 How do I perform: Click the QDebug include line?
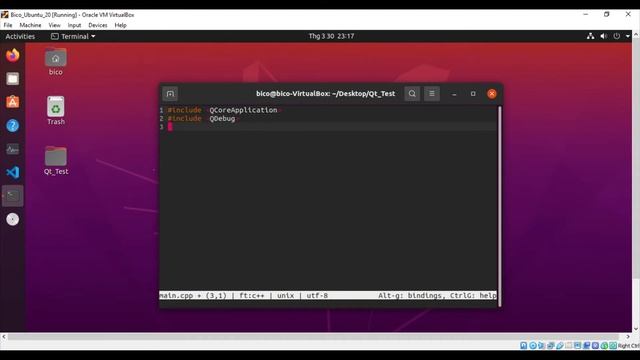pos(202,118)
